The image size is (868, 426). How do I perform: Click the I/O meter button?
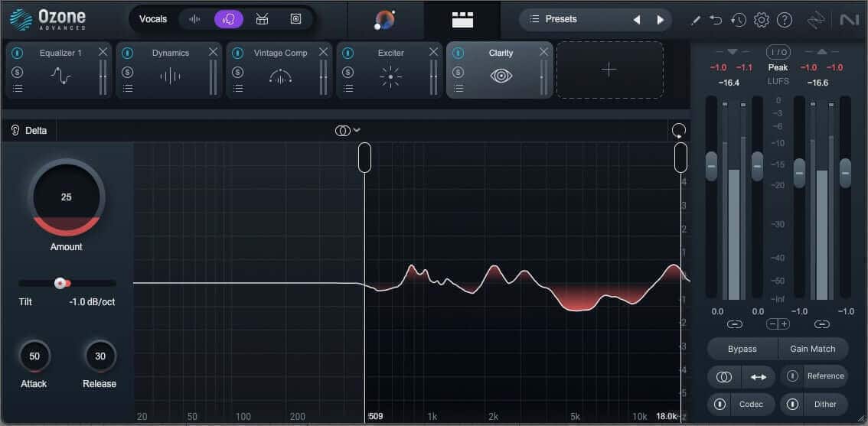click(778, 52)
